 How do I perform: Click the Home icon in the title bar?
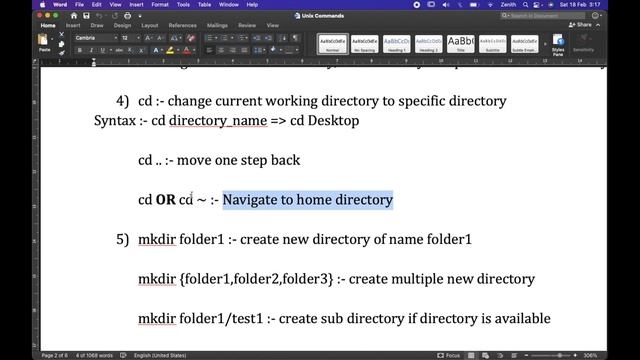(x=74, y=16)
